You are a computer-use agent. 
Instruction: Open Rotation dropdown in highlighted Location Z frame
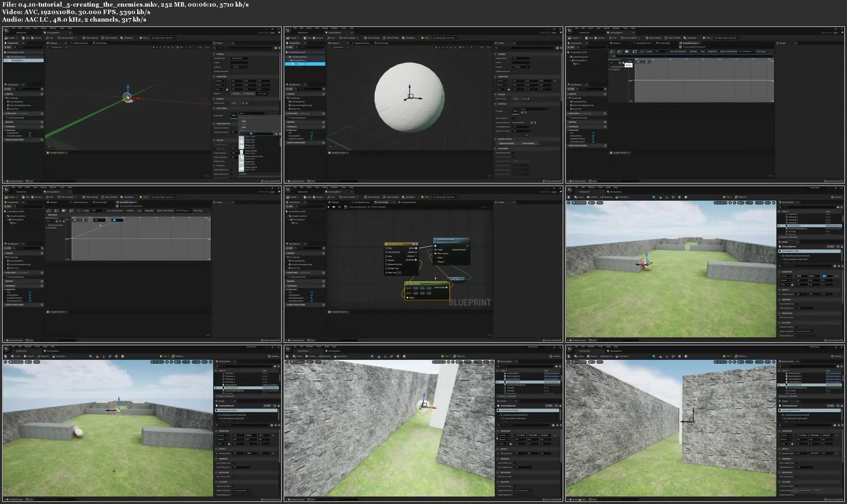point(786,280)
